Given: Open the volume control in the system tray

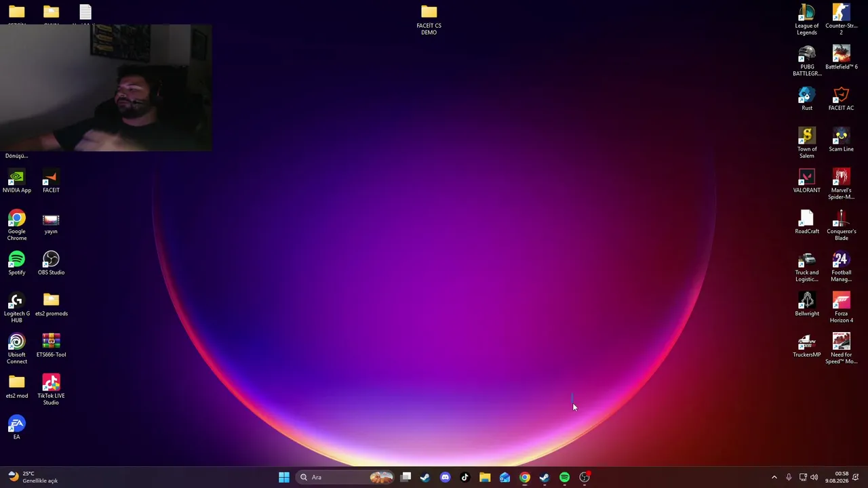Looking at the screenshot, I should 814,477.
